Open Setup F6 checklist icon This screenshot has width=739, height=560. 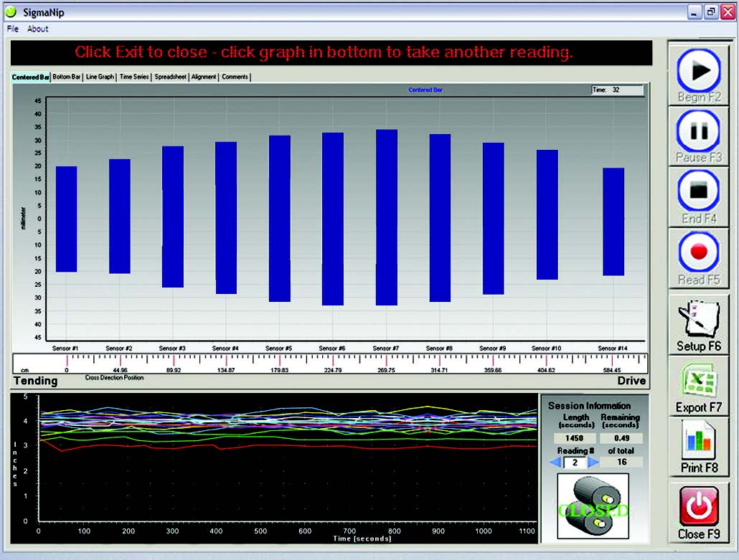pos(698,319)
